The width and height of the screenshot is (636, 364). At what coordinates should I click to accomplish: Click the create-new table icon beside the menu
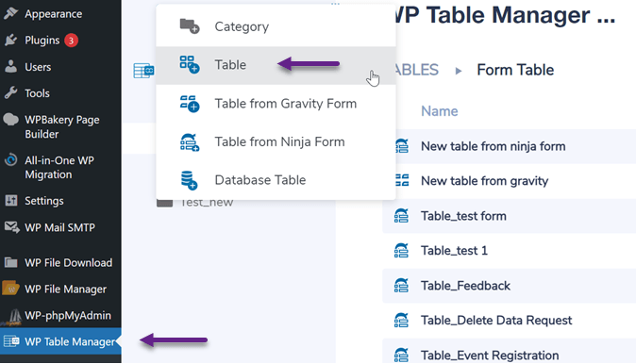pyautogui.click(x=143, y=71)
